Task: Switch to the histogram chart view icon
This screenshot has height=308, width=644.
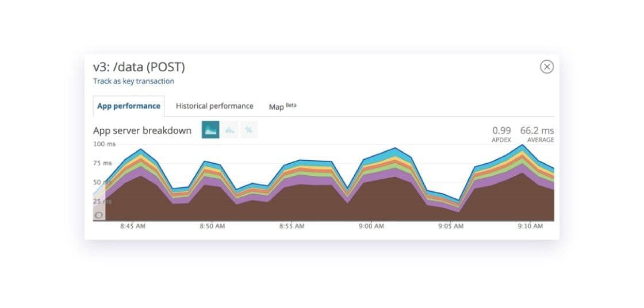Action: click(x=230, y=130)
